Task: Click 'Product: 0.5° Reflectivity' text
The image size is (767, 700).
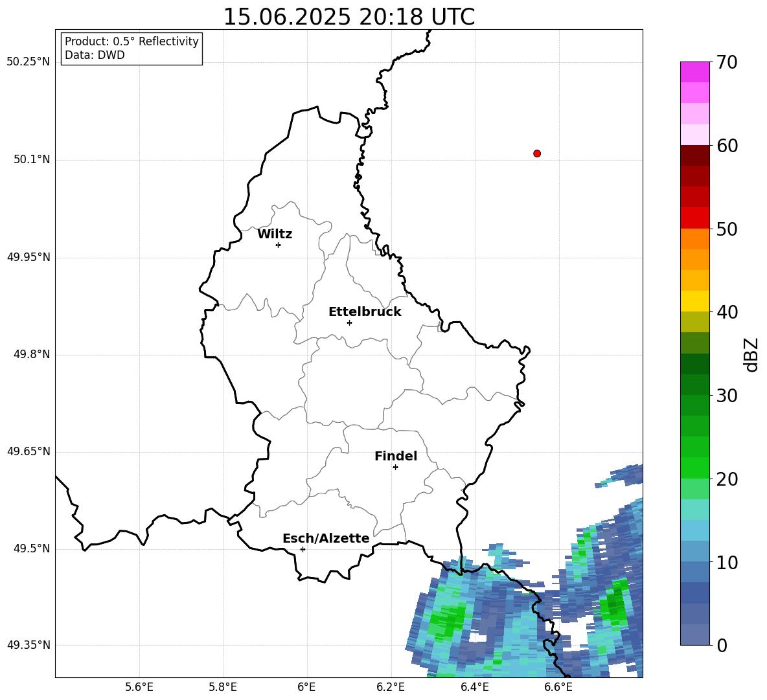Action: (x=132, y=41)
